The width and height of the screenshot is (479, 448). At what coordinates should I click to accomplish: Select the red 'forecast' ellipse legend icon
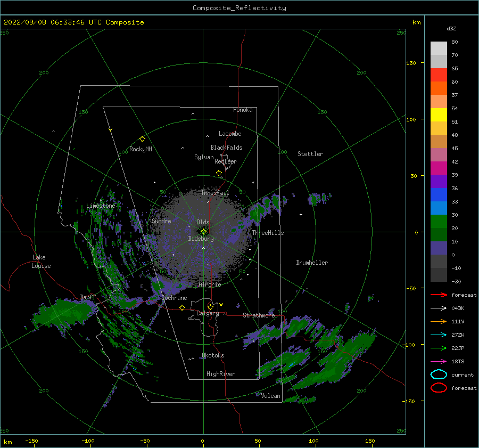click(439, 388)
